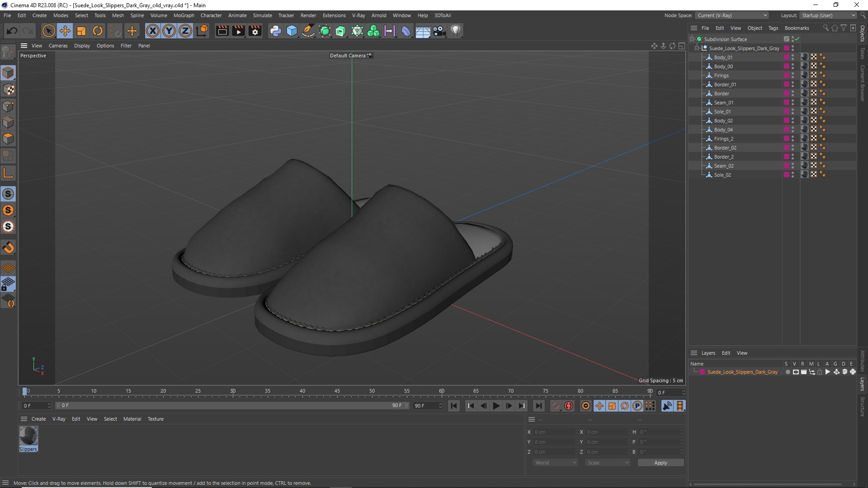Open the viewport Cameras menu
This screenshot has width=868, height=488.
[58, 46]
